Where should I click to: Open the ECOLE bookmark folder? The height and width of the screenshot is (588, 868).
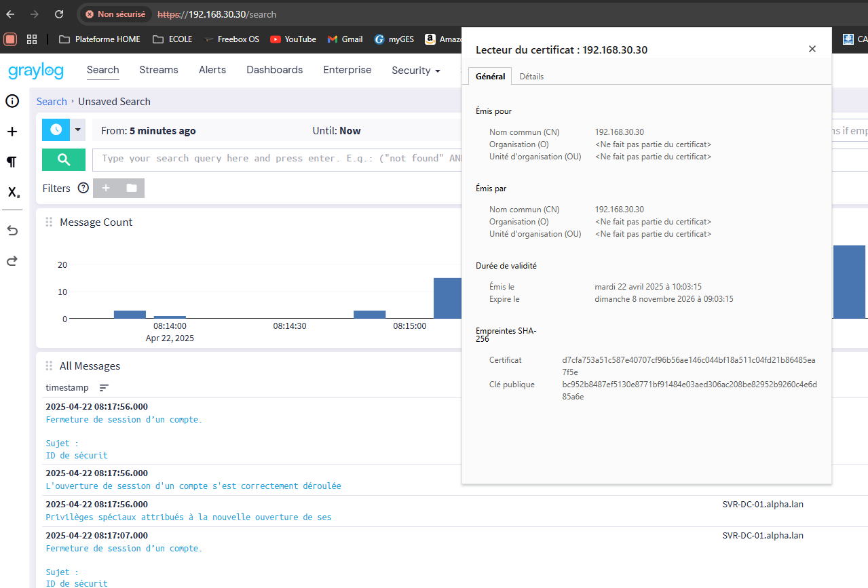172,39
